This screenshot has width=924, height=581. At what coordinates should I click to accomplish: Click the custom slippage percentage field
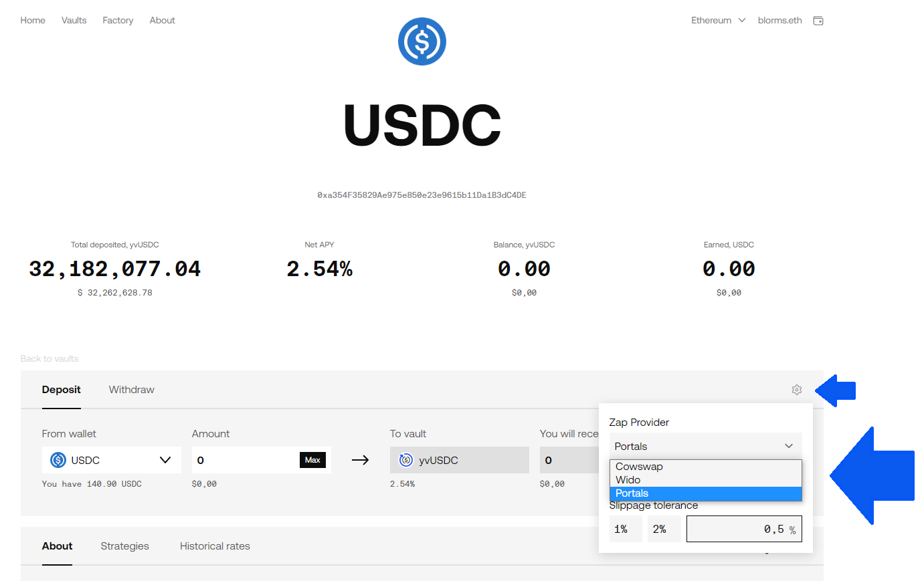[736, 529]
